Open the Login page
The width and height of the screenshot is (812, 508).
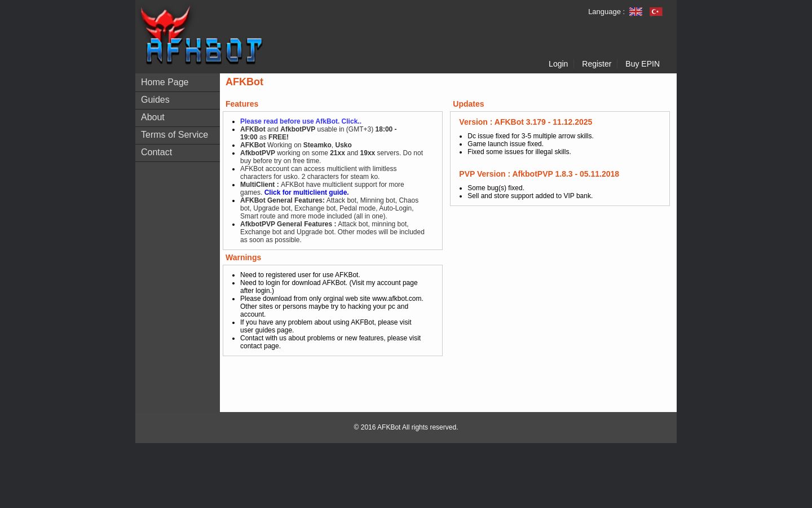tap(558, 64)
